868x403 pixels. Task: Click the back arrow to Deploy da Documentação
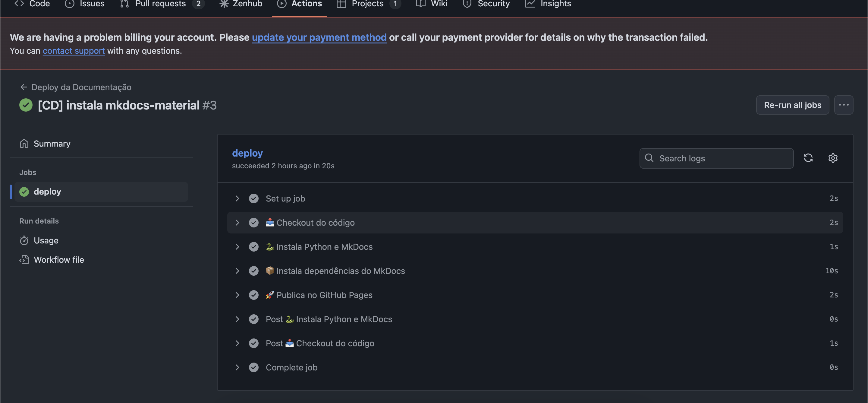pos(24,87)
